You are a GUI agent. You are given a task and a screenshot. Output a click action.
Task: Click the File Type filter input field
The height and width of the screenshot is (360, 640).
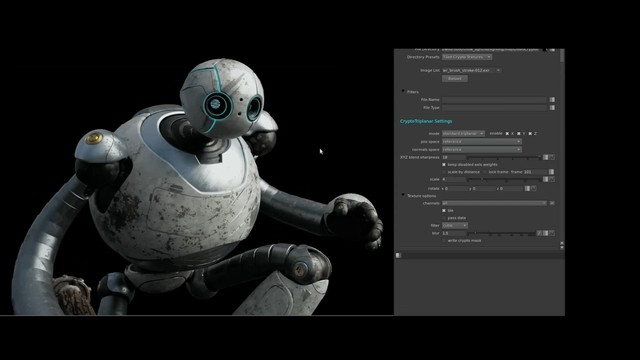(494, 108)
